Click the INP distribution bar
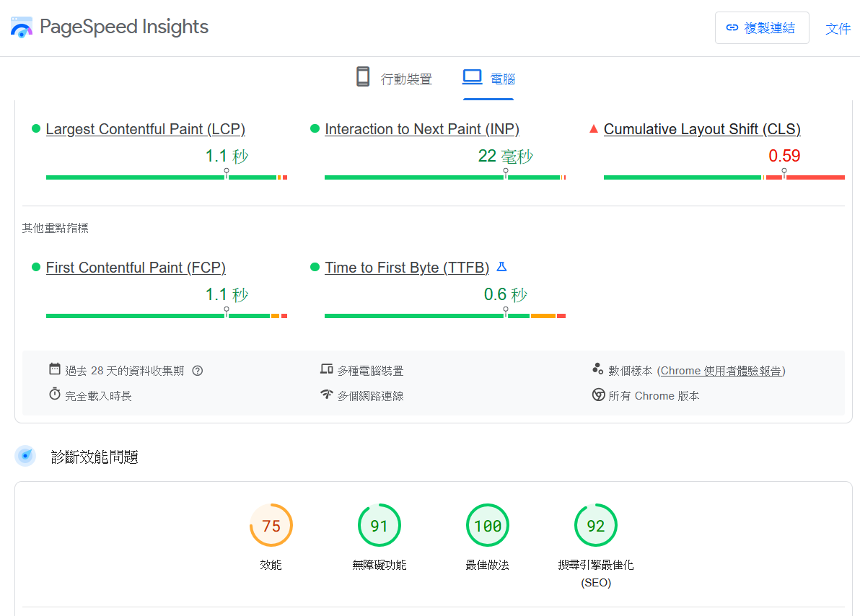860x616 pixels. 445,177
